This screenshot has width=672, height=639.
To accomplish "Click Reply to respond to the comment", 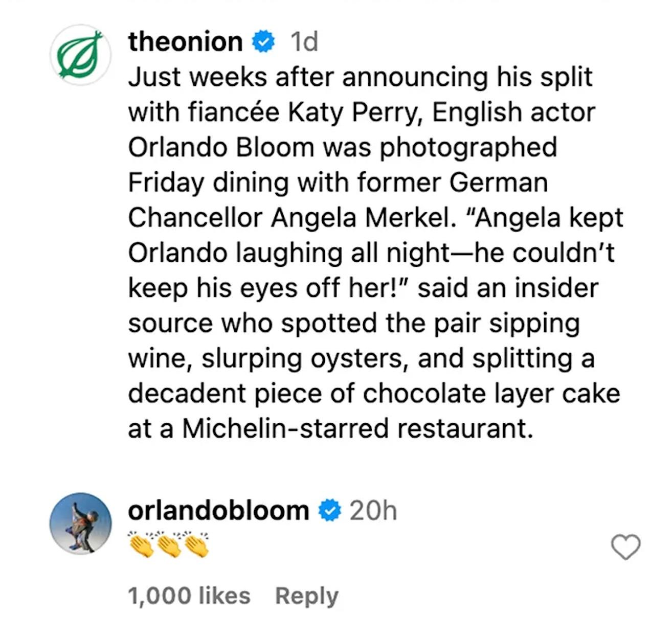I will (x=307, y=594).
